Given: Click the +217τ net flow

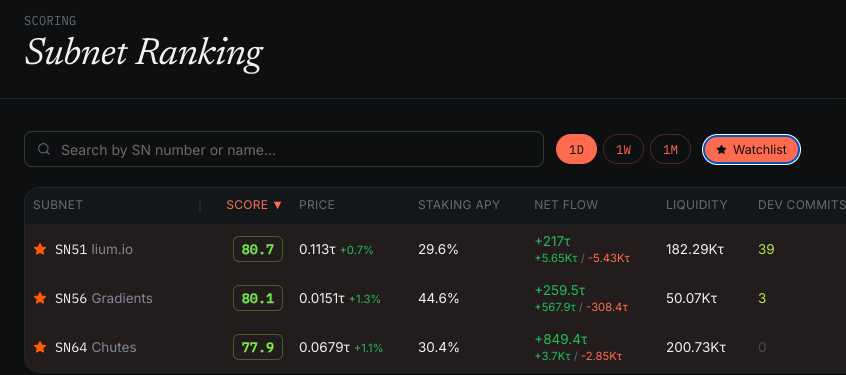Looking at the screenshot, I should click(x=552, y=241).
